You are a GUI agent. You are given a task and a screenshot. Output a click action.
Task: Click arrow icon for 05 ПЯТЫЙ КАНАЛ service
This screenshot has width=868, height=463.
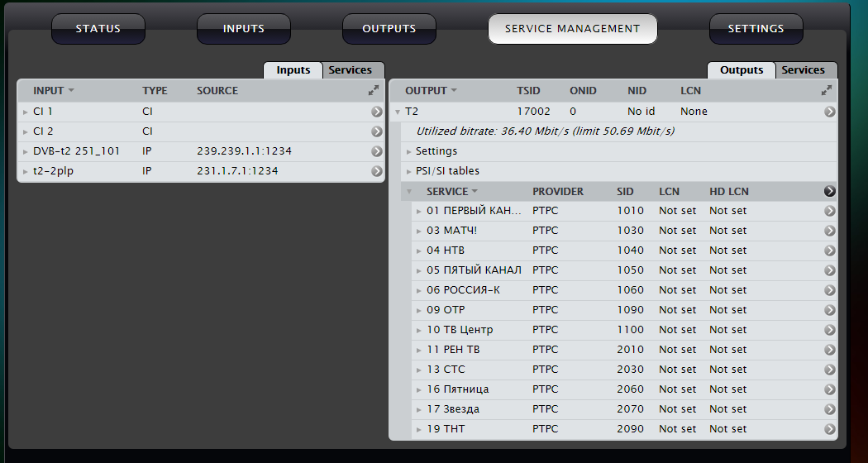(x=830, y=270)
